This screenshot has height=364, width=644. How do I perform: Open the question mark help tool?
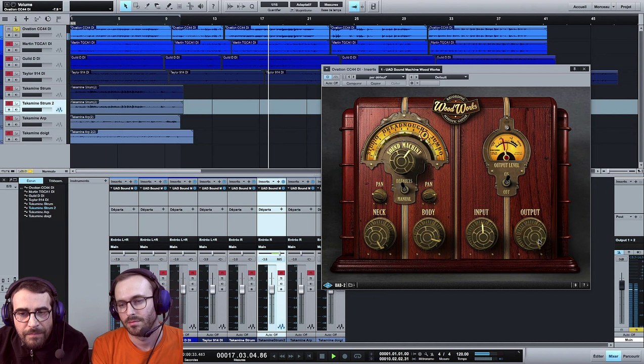[x=213, y=7]
